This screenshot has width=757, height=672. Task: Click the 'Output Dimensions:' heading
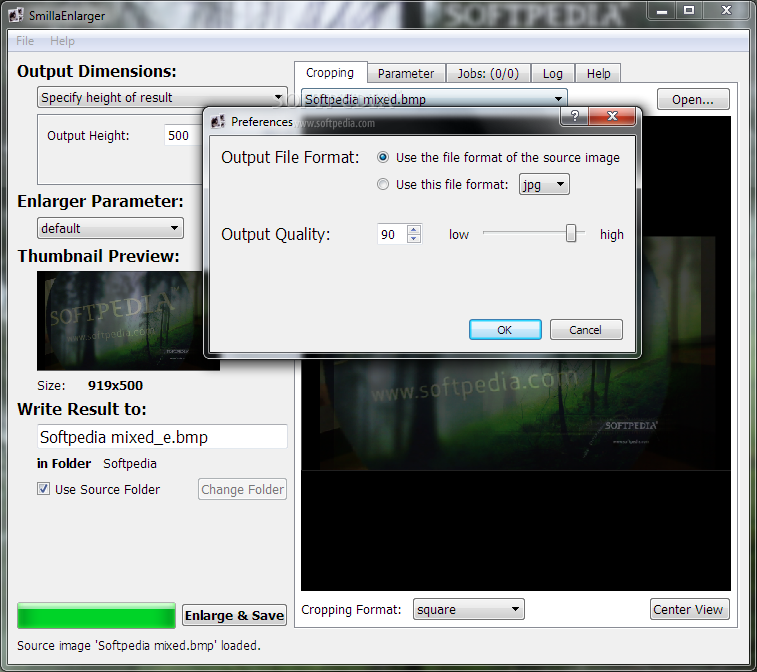[x=97, y=71]
